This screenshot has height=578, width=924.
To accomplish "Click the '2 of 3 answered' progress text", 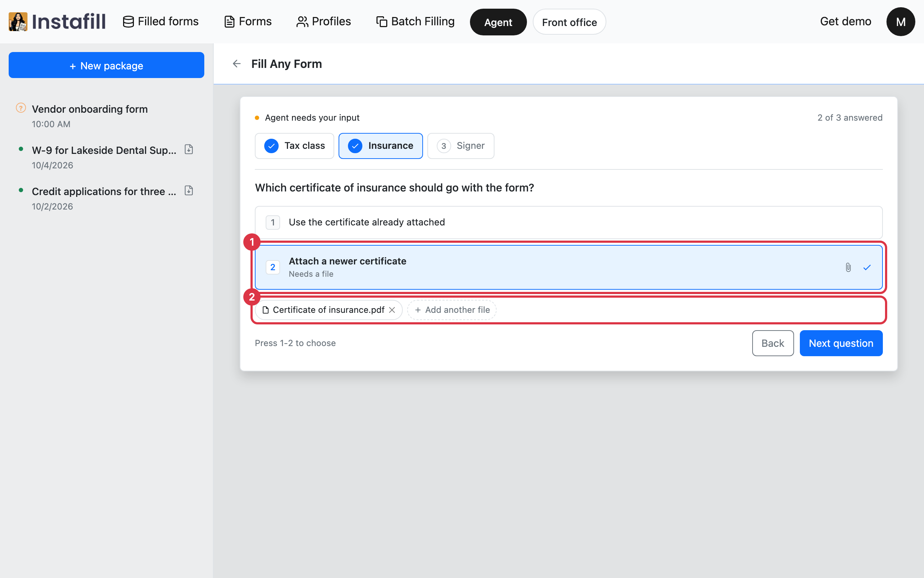I will [850, 118].
